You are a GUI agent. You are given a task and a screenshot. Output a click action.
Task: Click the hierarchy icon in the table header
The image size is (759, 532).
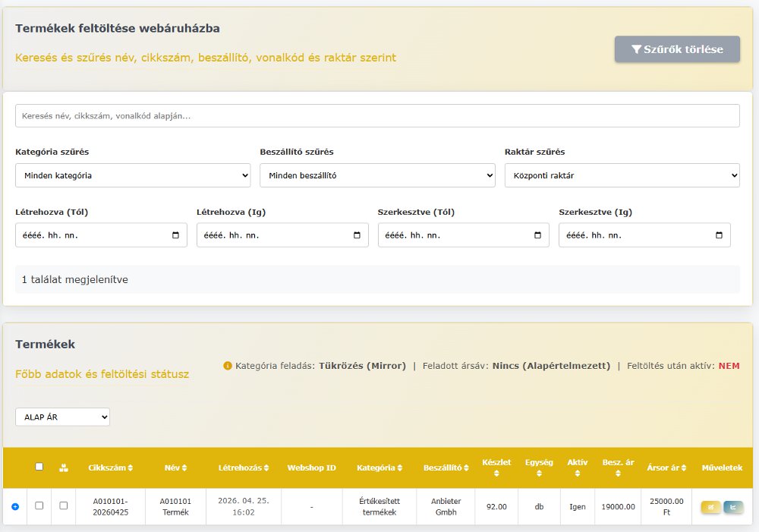64,467
